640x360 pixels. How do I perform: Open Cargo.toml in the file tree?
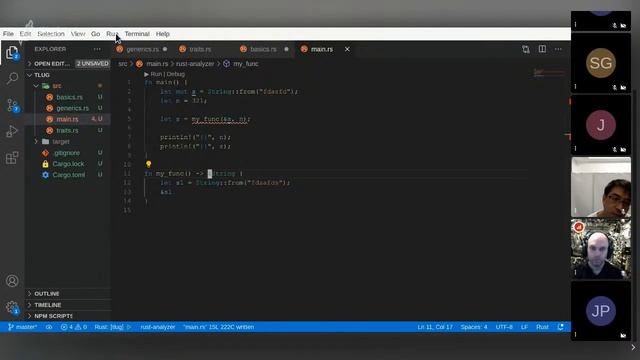[68, 175]
